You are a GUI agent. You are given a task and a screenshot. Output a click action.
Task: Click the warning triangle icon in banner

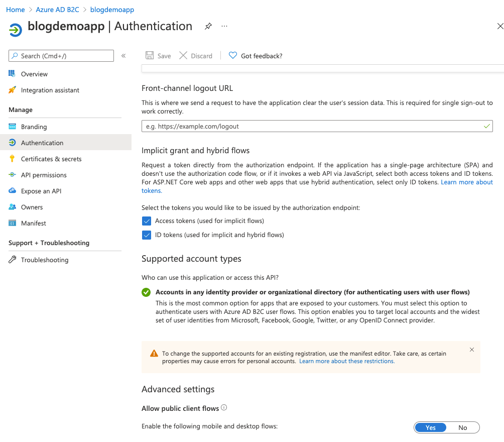pos(154,354)
